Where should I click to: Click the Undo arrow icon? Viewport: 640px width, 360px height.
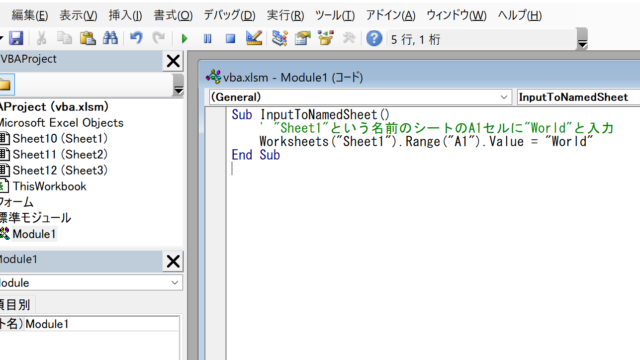click(136, 38)
